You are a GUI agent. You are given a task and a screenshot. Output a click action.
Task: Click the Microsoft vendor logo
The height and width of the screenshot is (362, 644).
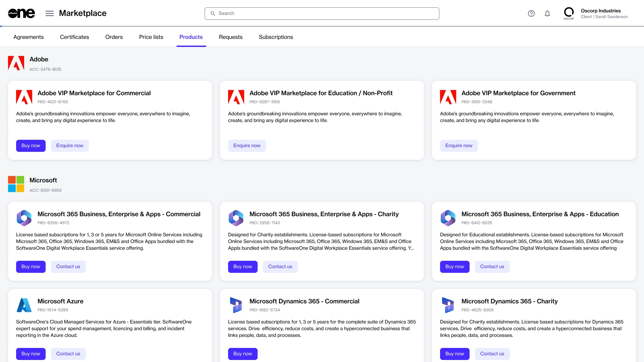point(16,184)
